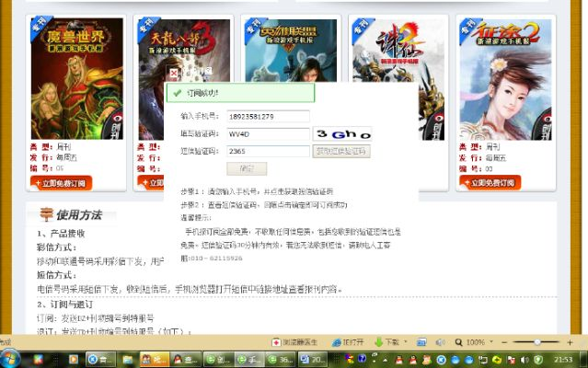Open the green shield security tray icon
Screen dimensions: 588x368
click(538, 360)
